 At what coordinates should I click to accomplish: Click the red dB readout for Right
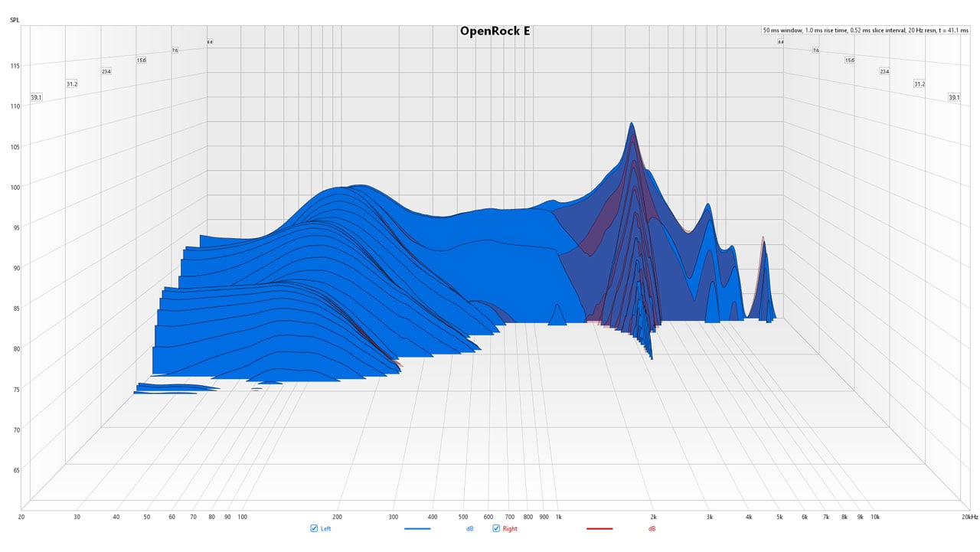click(x=652, y=528)
